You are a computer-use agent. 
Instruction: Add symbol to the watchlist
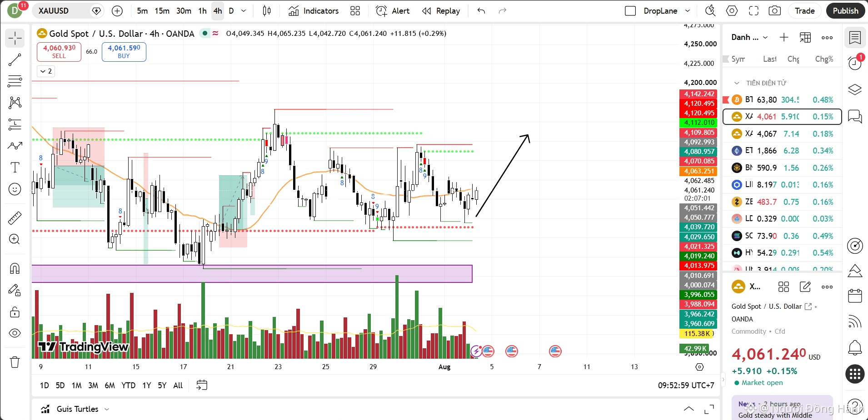pos(784,37)
